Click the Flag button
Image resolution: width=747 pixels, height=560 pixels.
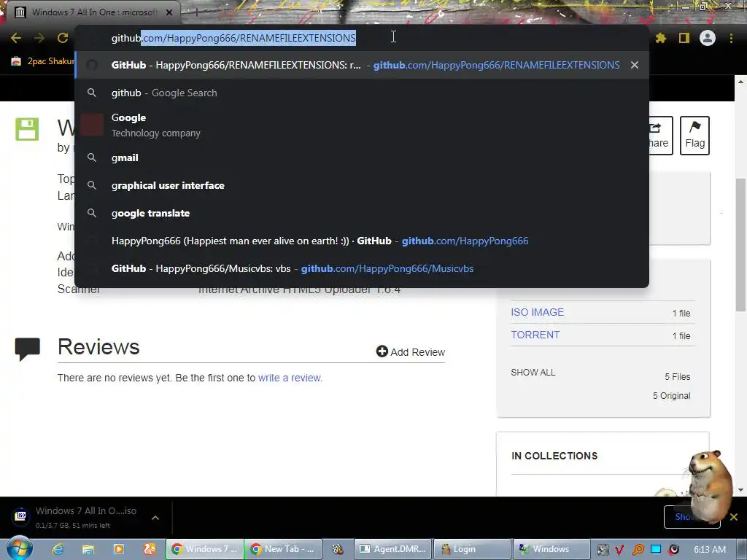(x=694, y=135)
